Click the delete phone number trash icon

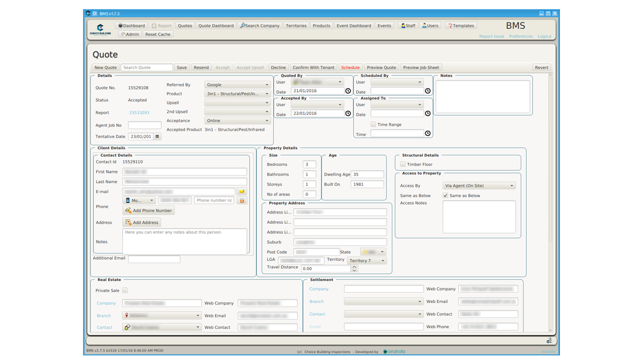click(x=242, y=200)
